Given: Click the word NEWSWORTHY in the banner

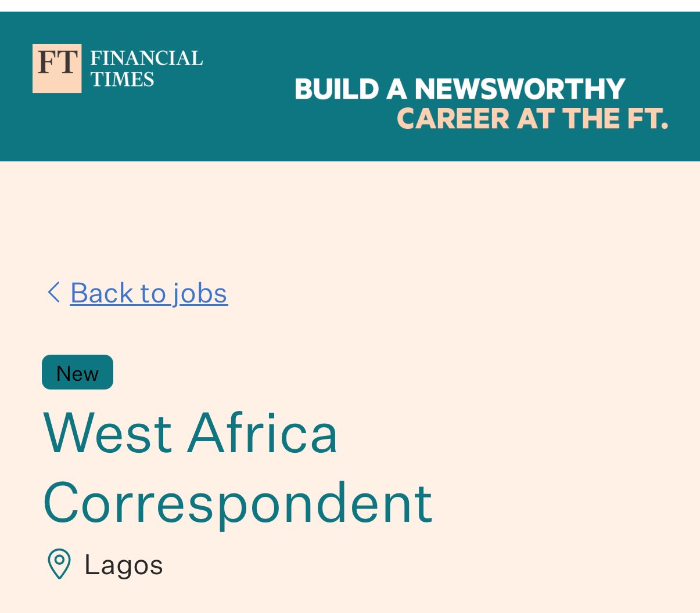Looking at the screenshot, I should [520, 89].
